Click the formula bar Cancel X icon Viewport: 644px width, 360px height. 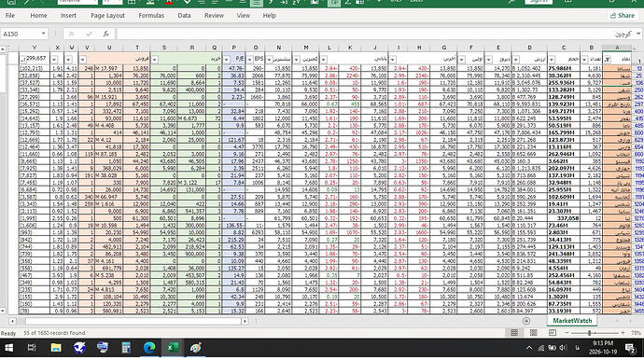(x=72, y=35)
